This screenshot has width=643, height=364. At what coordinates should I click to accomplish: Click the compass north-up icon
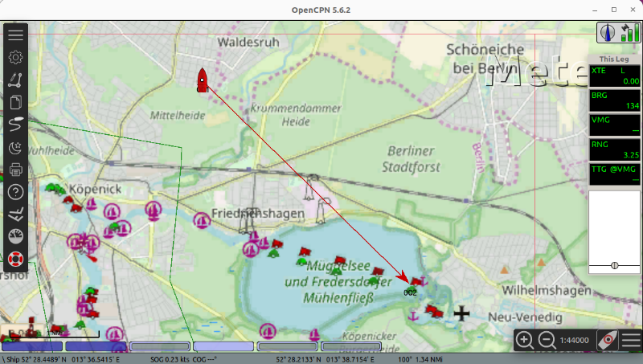click(608, 32)
